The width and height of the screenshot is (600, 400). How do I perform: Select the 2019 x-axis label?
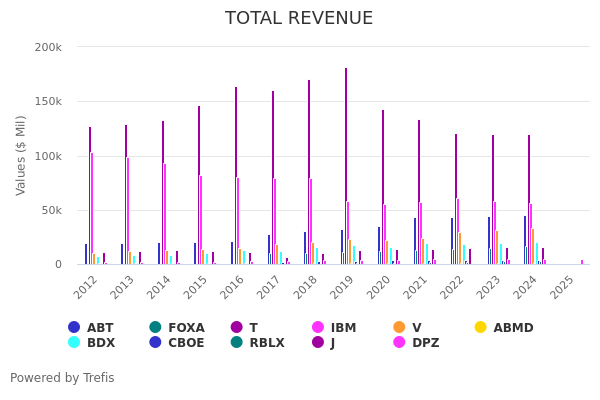click(341, 286)
